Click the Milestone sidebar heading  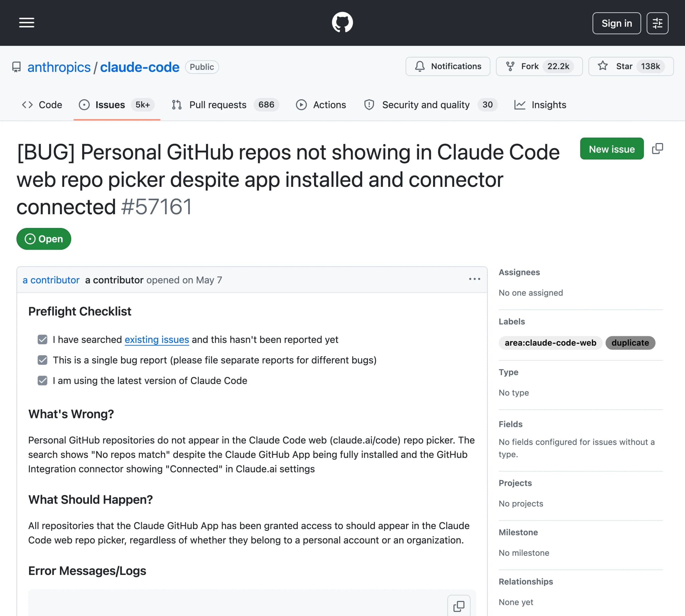pos(518,532)
